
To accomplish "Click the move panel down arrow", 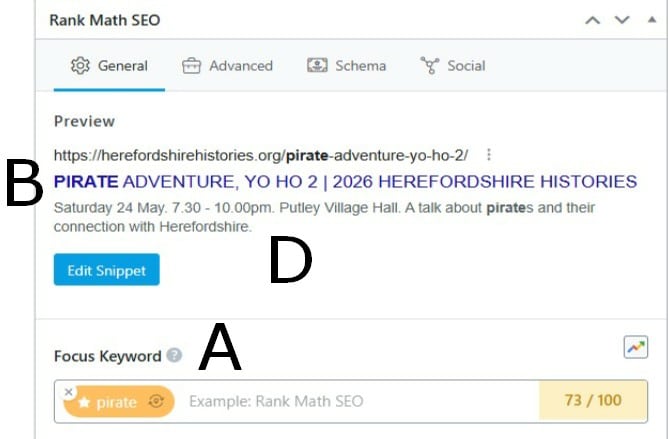I will (621, 20).
